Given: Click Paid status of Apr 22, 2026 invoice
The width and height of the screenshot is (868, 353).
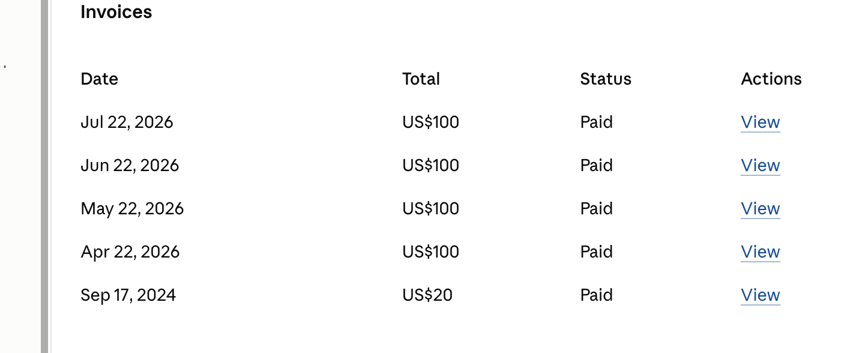Looking at the screenshot, I should point(596,252).
